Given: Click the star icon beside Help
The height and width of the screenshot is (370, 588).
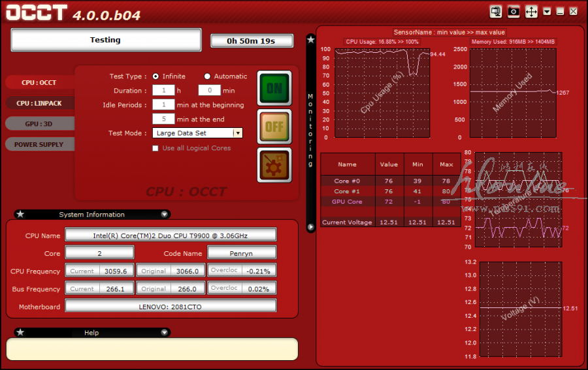Looking at the screenshot, I should pyautogui.click(x=21, y=333).
